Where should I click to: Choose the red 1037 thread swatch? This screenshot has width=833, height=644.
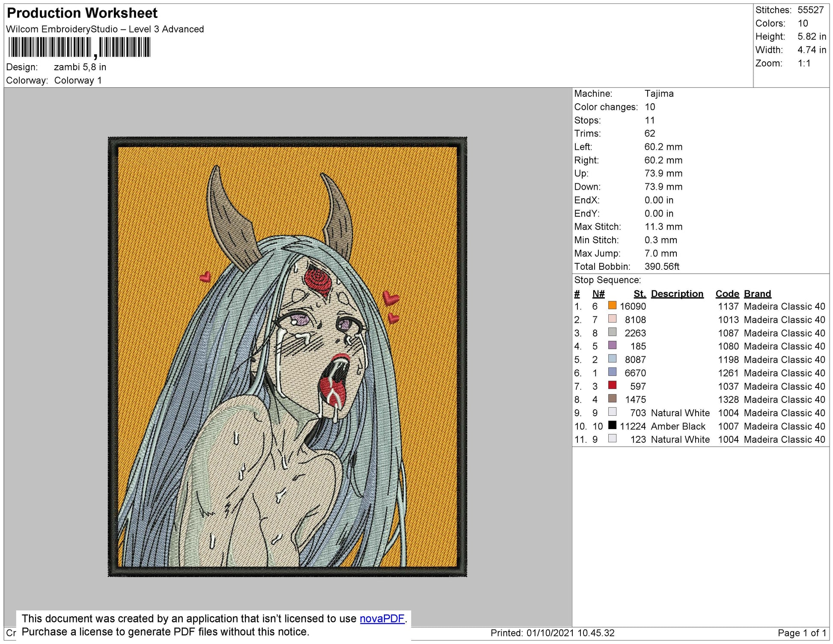pyautogui.click(x=612, y=385)
